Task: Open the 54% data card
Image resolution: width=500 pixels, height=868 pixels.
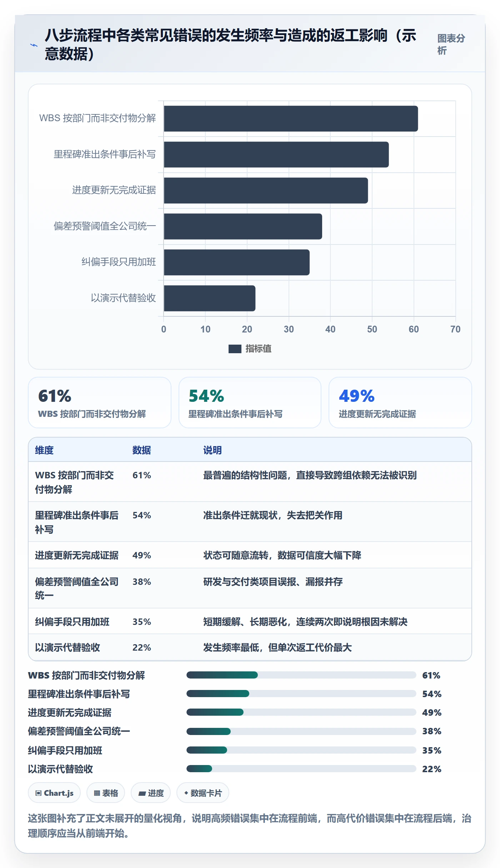Action: 250,403
